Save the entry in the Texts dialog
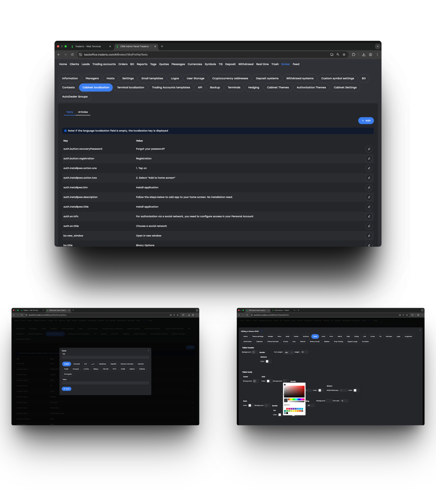This screenshot has height=504, width=436. click(x=66, y=389)
